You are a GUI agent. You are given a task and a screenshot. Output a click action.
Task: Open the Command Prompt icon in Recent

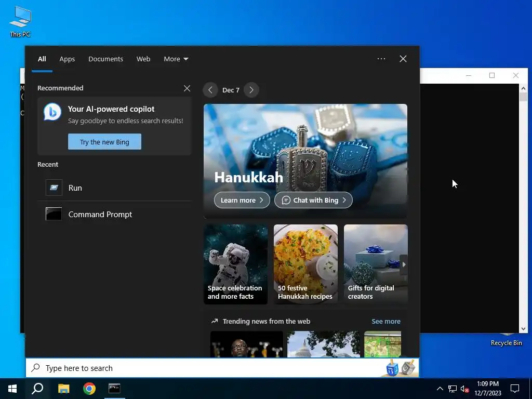[x=54, y=214]
